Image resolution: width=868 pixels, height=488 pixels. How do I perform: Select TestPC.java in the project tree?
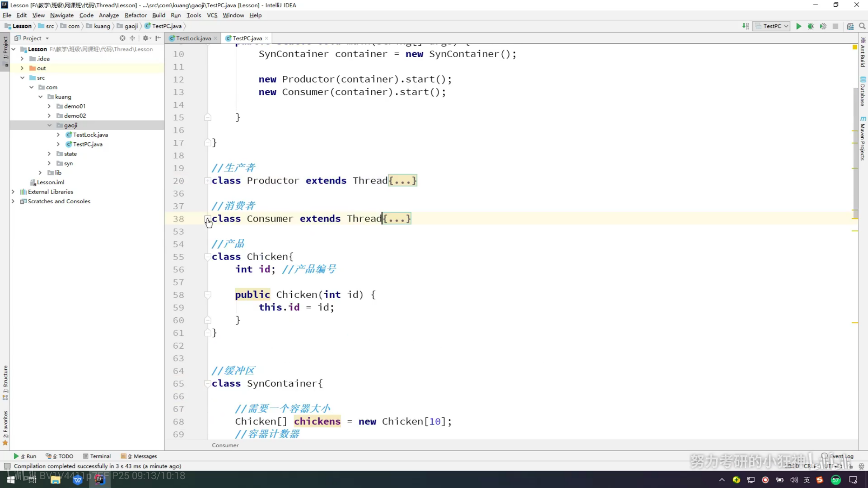(x=88, y=144)
